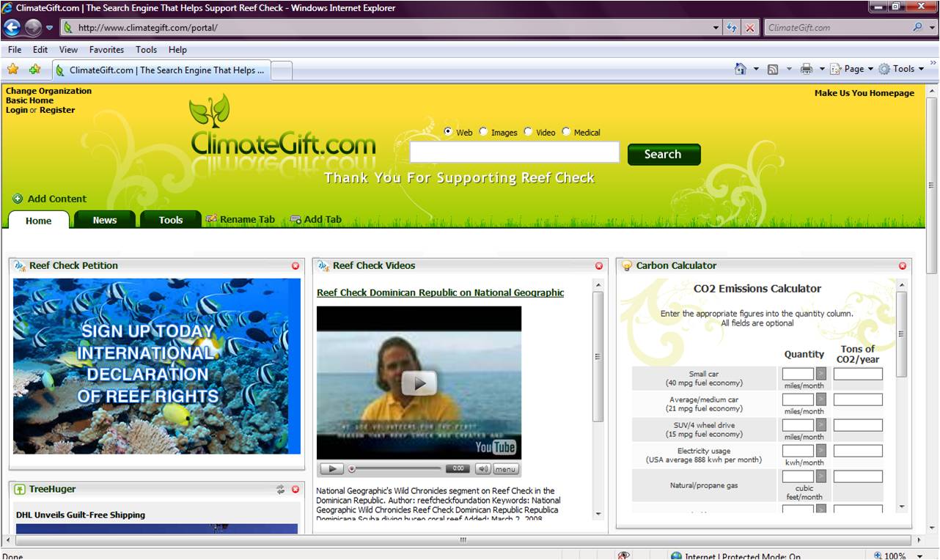Select the Medical search radio button
The width and height of the screenshot is (940, 560).
point(566,132)
